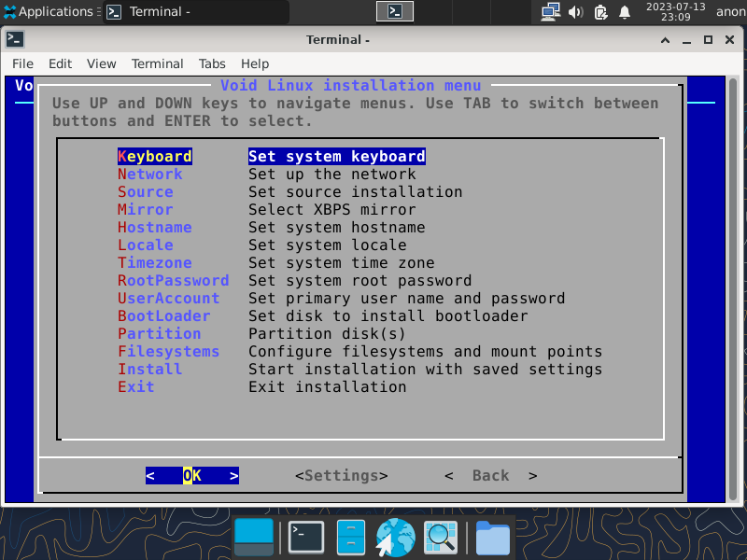Switch to the Terminal taskbar button
This screenshot has width=747, height=560.
pyautogui.click(x=196, y=11)
